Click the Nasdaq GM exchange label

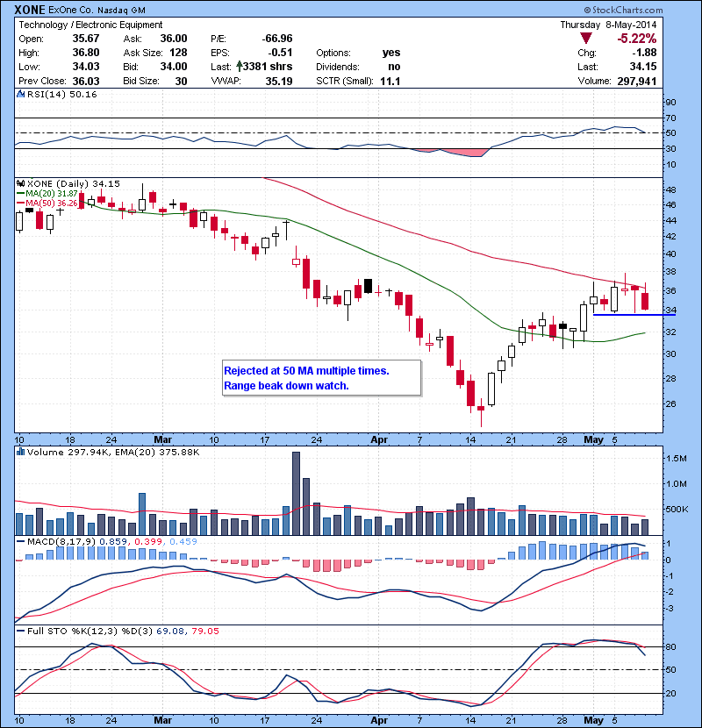click(x=121, y=10)
